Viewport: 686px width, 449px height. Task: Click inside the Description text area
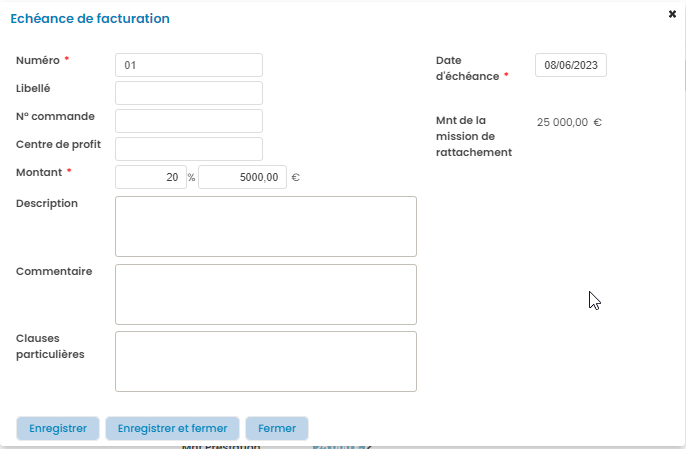(266, 226)
